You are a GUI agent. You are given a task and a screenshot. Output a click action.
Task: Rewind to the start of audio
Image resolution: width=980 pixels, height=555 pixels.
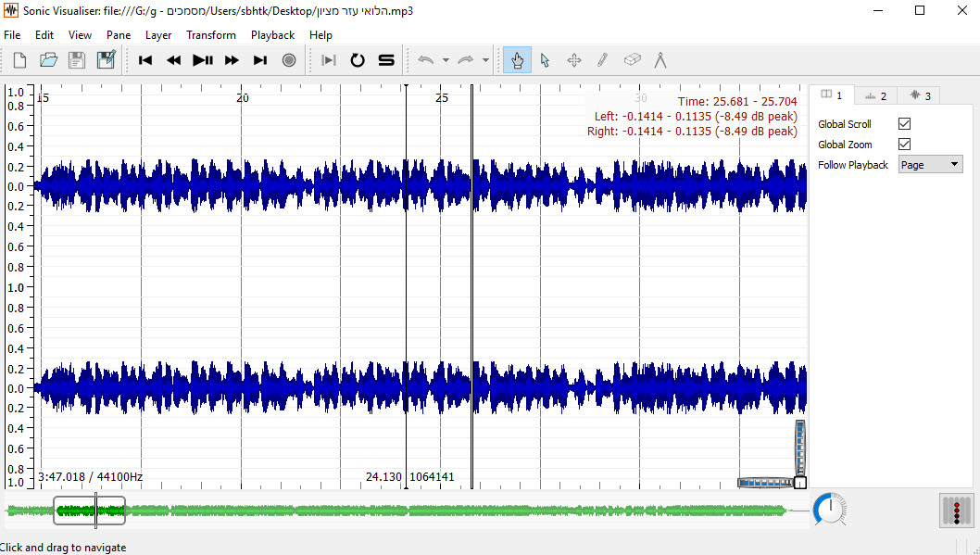tap(145, 60)
